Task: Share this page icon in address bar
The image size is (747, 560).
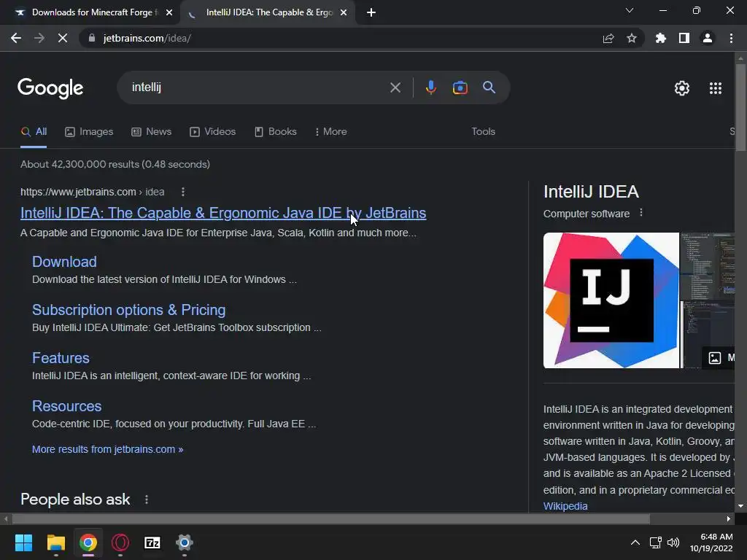Action: pos(608,38)
